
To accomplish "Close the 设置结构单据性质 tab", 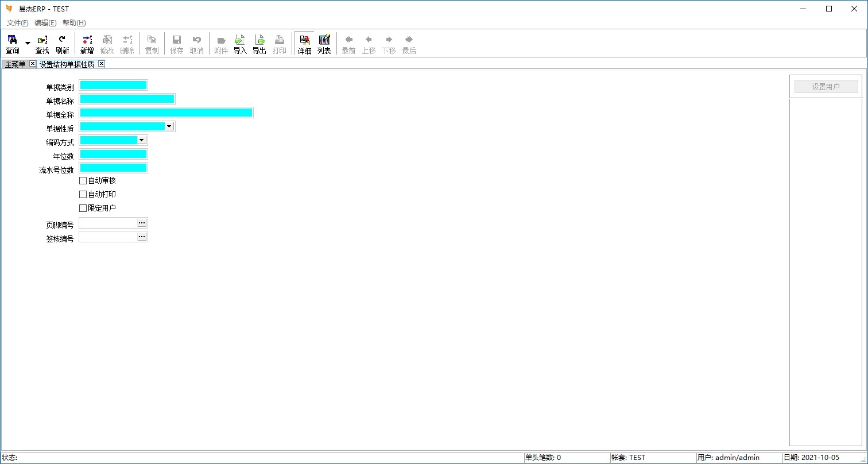I will pos(102,64).
